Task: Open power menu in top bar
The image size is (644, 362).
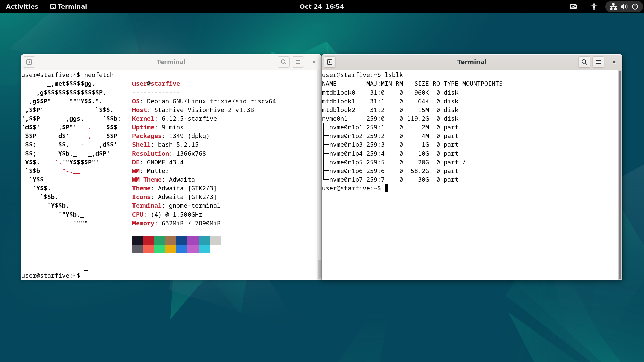Action: [x=635, y=7]
